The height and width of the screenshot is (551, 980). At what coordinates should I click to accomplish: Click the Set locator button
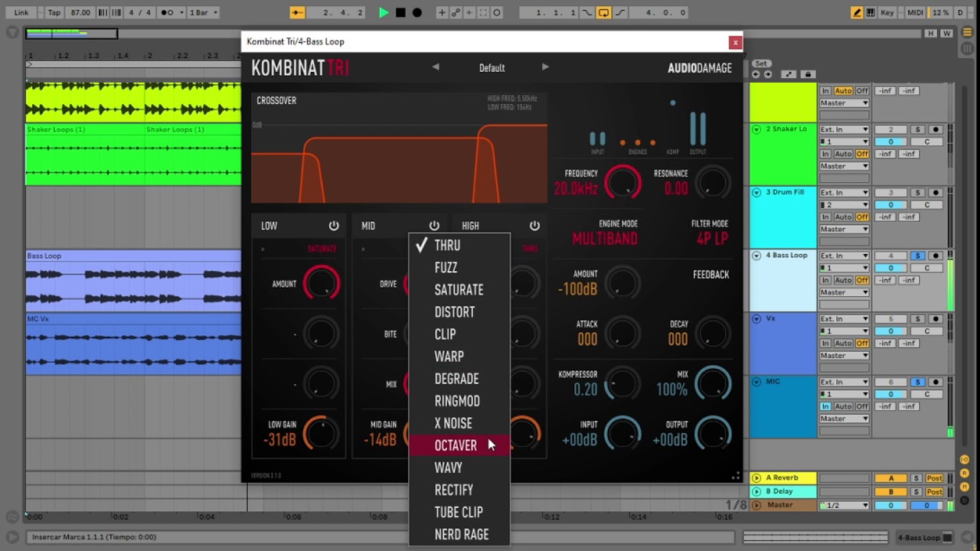[760, 64]
